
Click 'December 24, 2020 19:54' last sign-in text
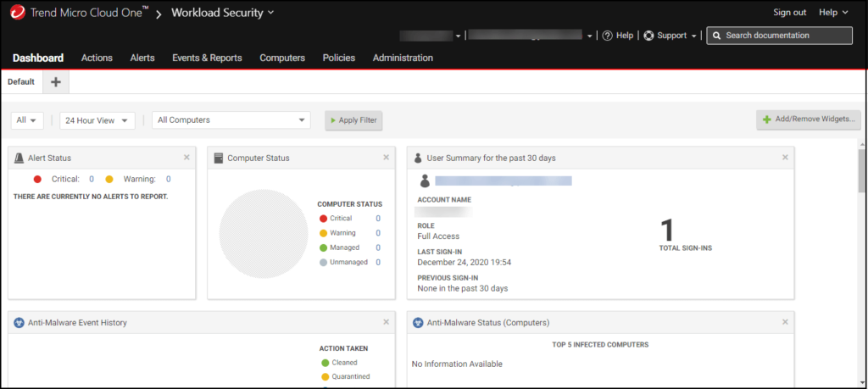(x=465, y=262)
